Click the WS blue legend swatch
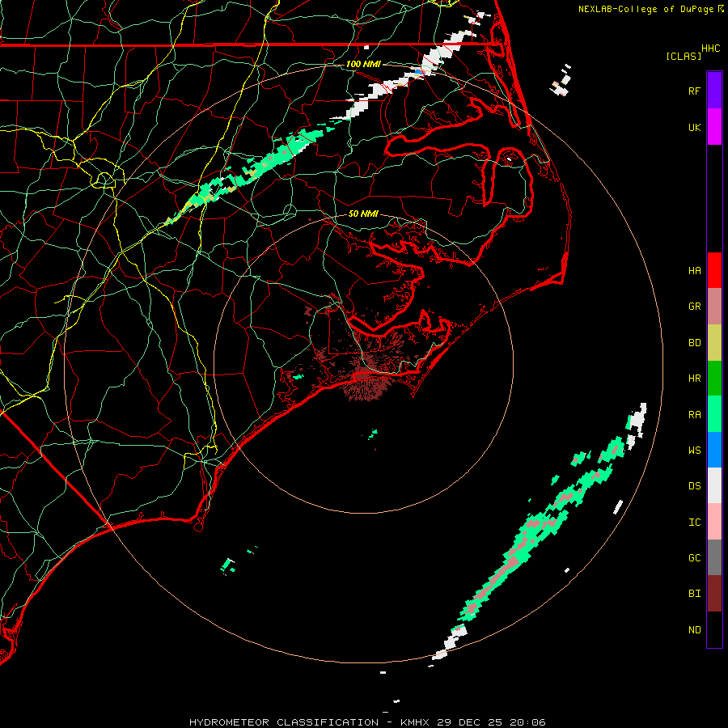728x728 pixels. coord(714,450)
